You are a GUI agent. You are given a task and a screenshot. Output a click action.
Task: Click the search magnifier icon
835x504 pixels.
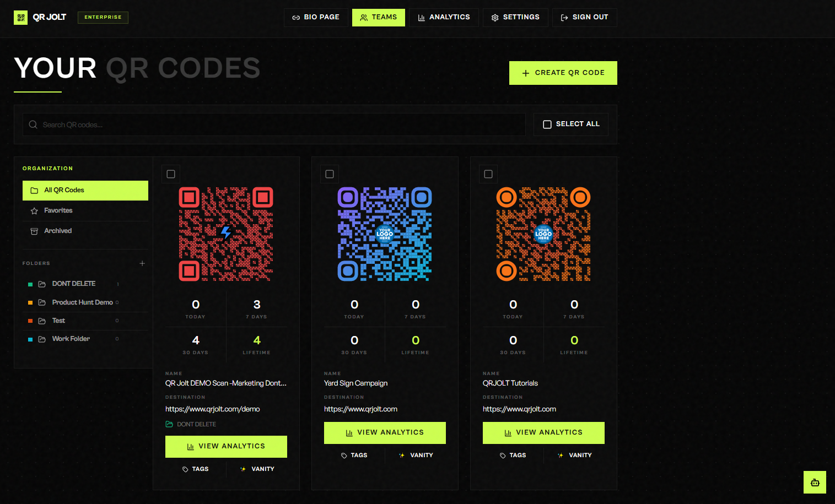(33, 124)
